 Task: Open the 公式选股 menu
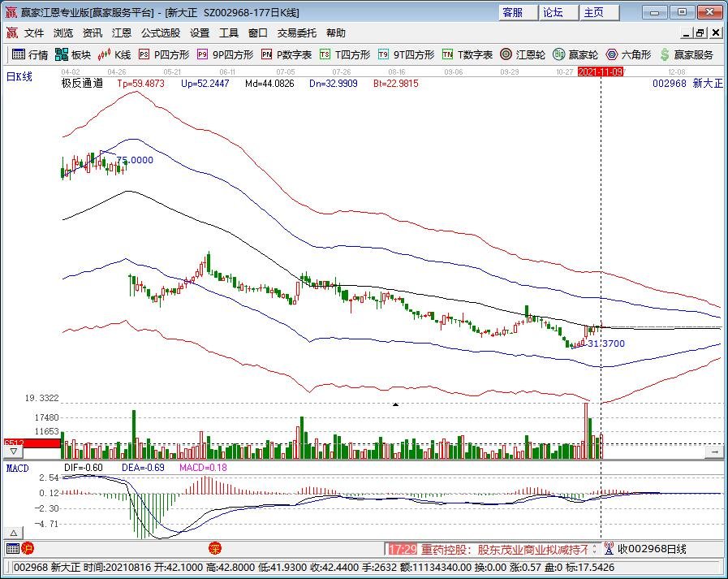(161, 33)
